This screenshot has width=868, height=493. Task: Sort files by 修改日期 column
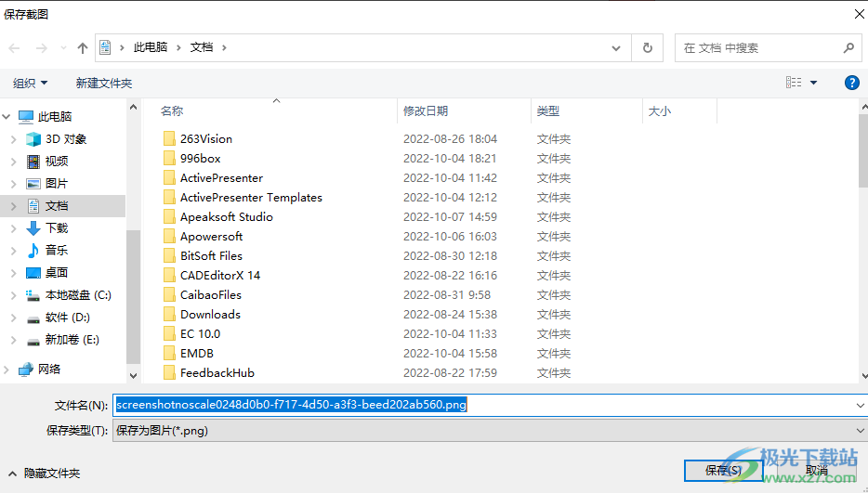pos(425,111)
